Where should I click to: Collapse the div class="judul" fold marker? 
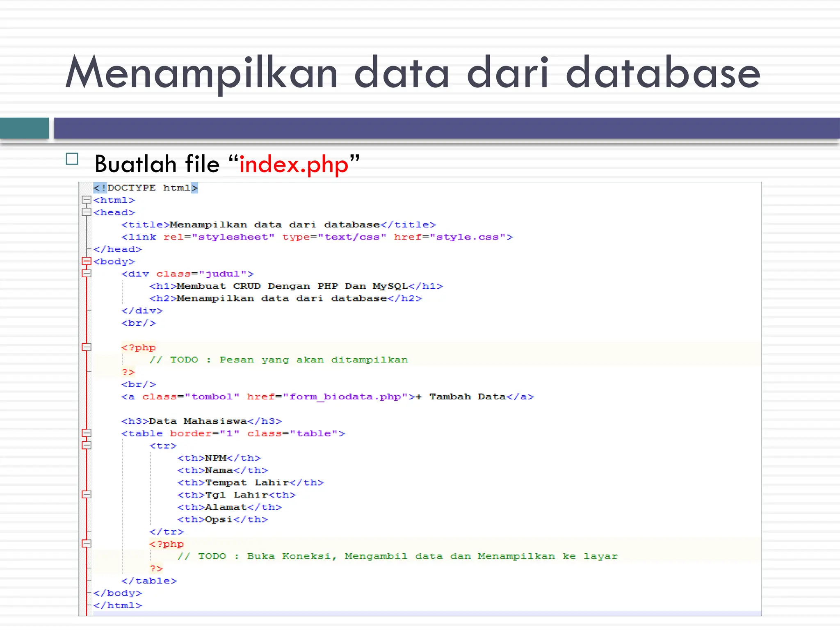pos(86,273)
